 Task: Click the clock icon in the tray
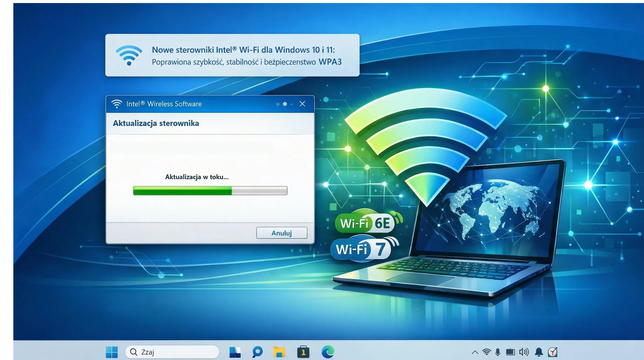pos(553,352)
